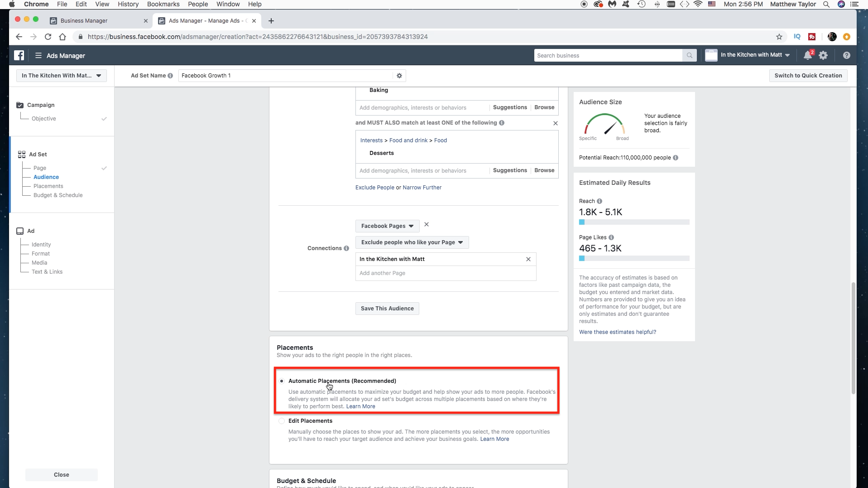868x488 pixels.
Task: Select Edit Placements radio button
Action: click(x=282, y=421)
